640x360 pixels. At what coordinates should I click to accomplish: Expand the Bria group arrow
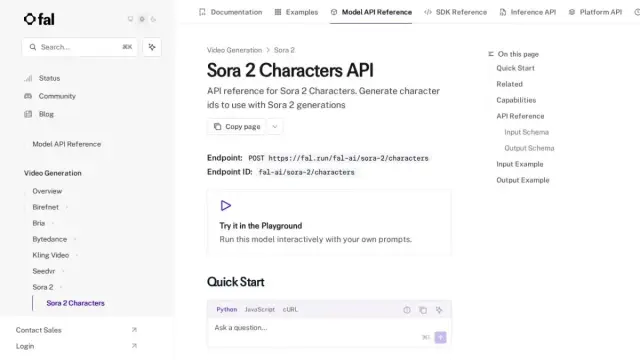click(x=53, y=223)
